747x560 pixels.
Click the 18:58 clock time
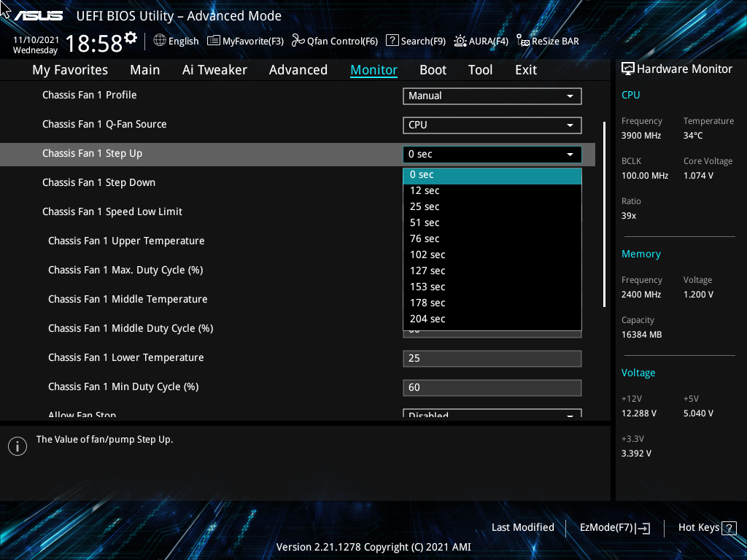point(94,44)
